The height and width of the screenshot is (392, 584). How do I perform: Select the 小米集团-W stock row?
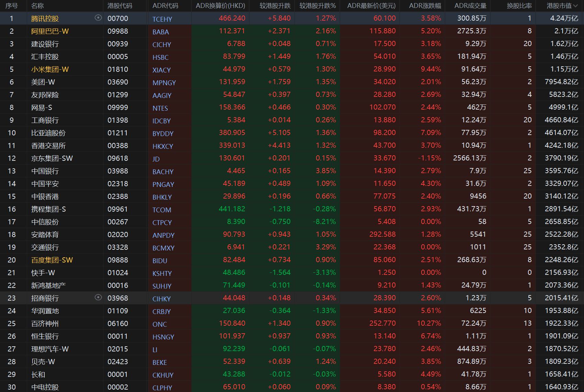coord(292,69)
